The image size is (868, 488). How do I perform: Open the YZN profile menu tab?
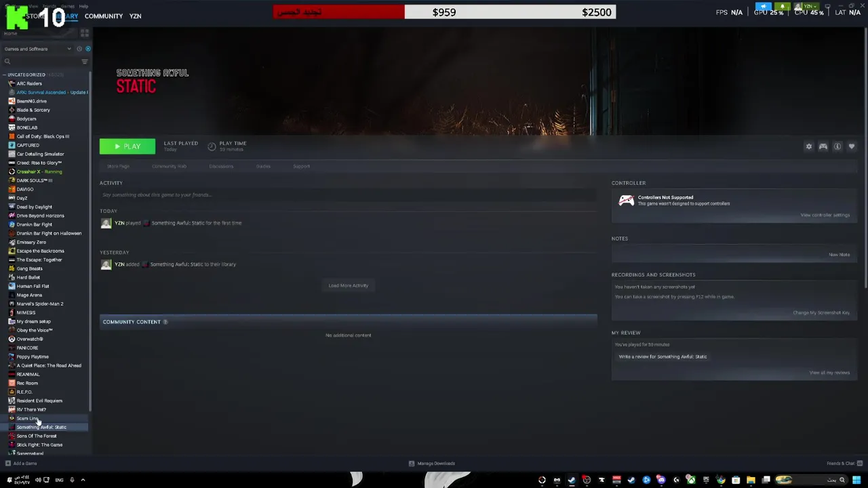[135, 16]
